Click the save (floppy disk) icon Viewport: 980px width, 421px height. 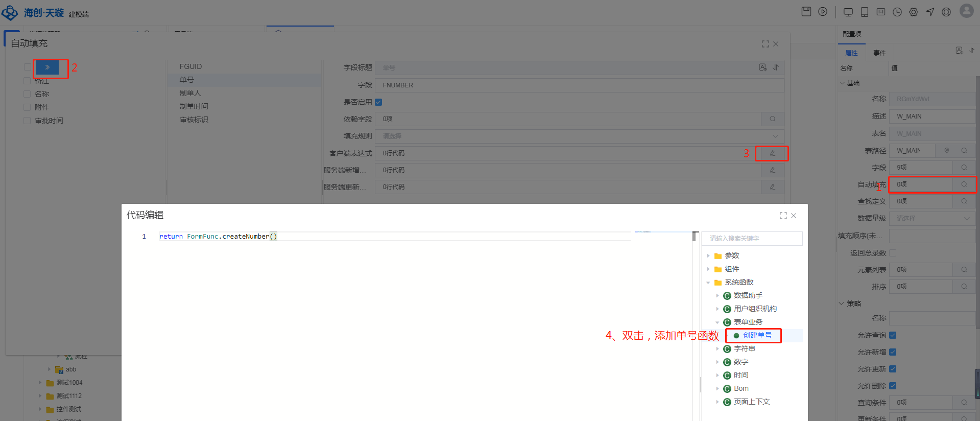[x=806, y=12]
